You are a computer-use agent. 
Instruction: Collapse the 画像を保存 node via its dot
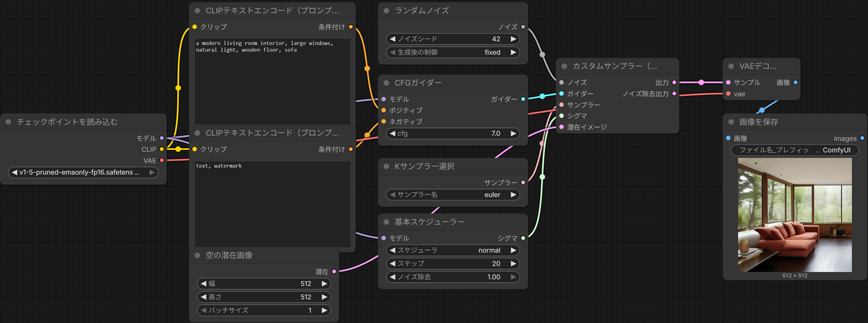tap(731, 122)
